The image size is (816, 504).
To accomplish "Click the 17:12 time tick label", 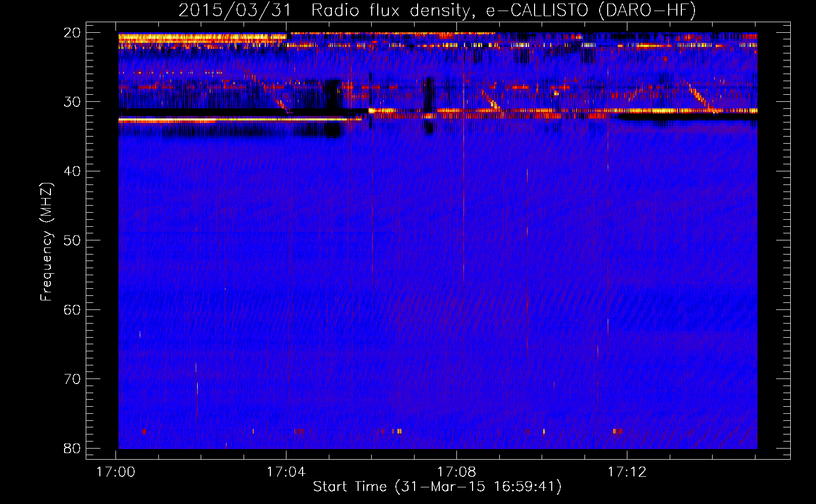I will pos(627,472).
